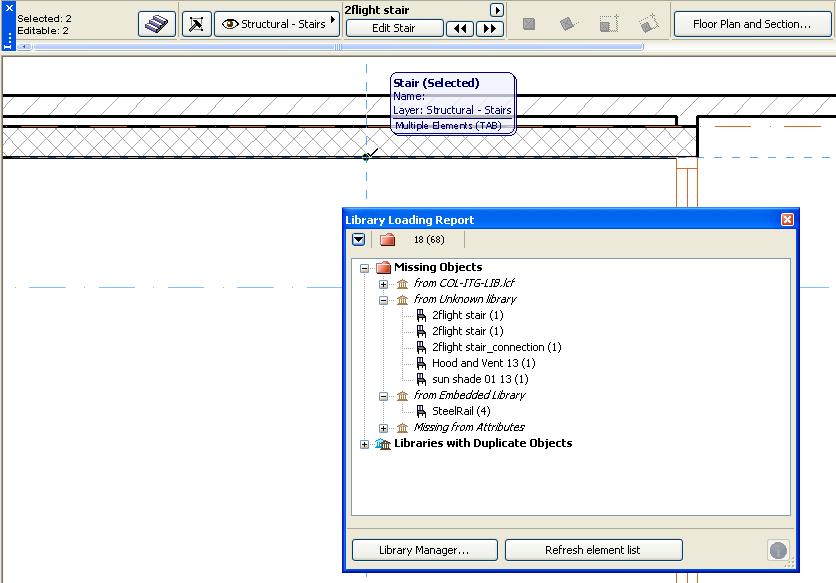Click the pick-up parameters arrow icon
The height and width of the screenshot is (583, 836).
pyautogui.click(x=196, y=24)
